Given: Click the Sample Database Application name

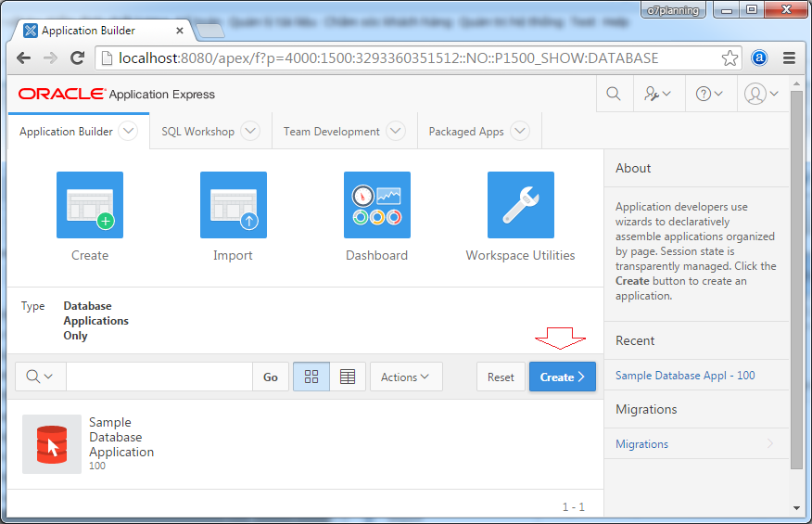Looking at the screenshot, I should [x=121, y=437].
